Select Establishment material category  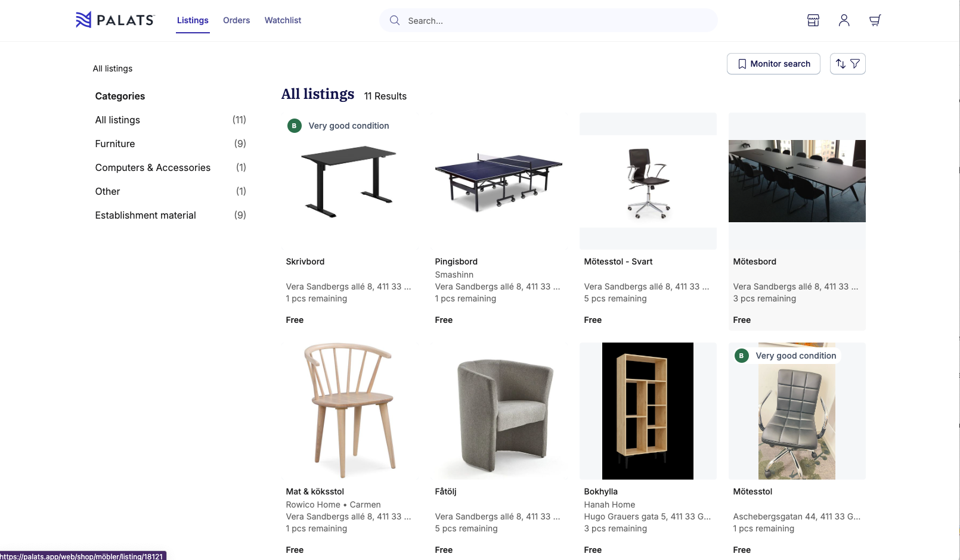click(145, 215)
